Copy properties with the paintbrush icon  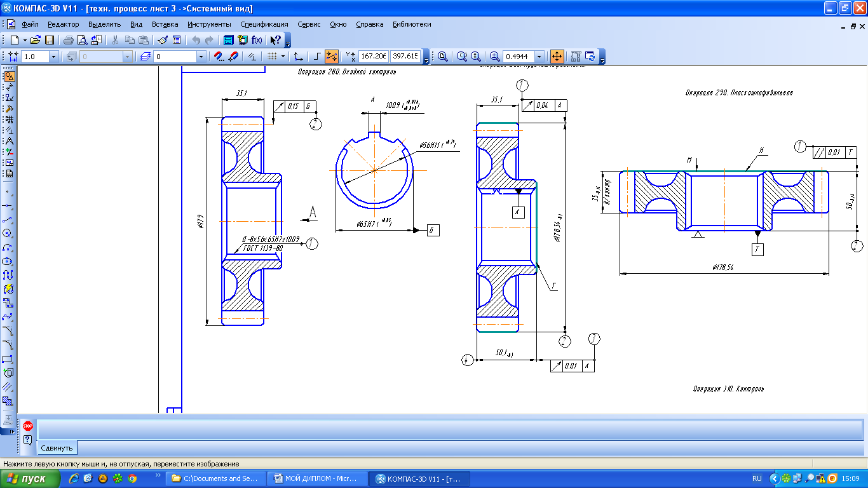[x=163, y=40]
